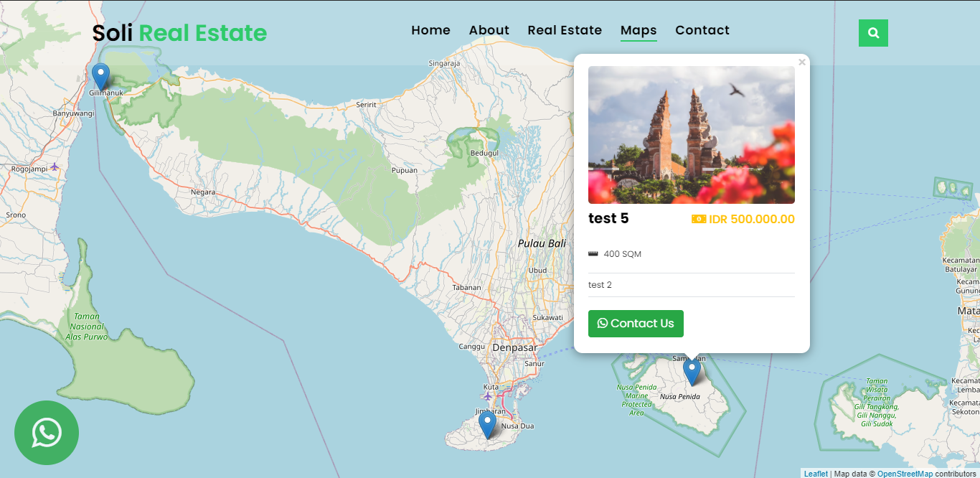Open WhatsApp via the floating chat icon
Image resolution: width=980 pixels, height=478 pixels.
pyautogui.click(x=47, y=432)
